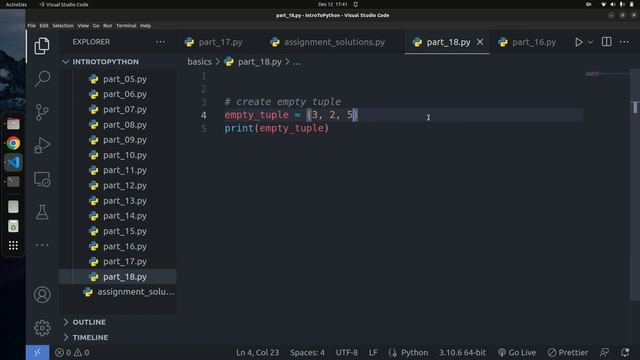Toggle Prettier in status bar
Viewport: 640px width, 360px height.
[568, 352]
